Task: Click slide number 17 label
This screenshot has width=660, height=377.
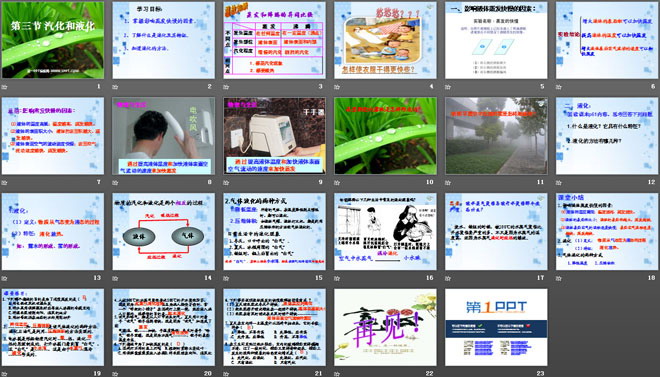Action: coord(540,278)
